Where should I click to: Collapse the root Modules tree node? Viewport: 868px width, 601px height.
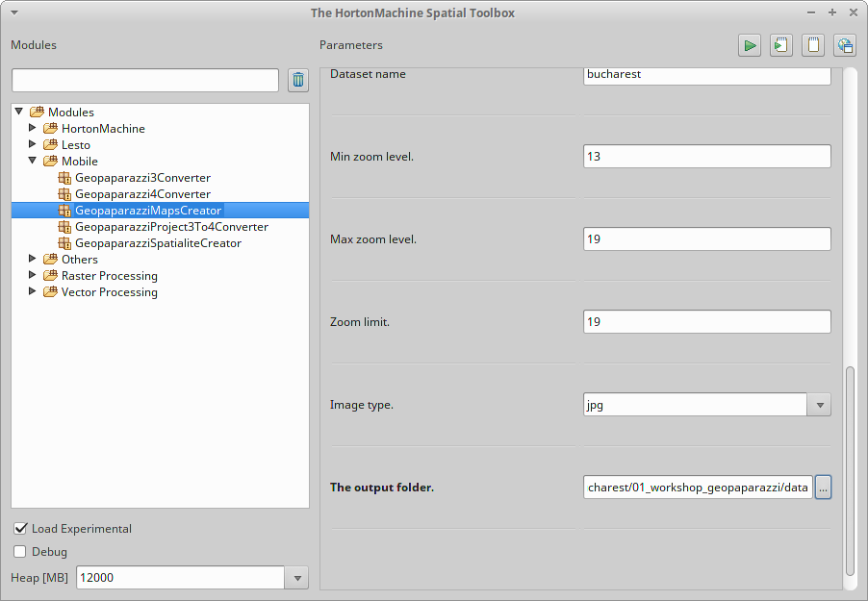(x=19, y=112)
